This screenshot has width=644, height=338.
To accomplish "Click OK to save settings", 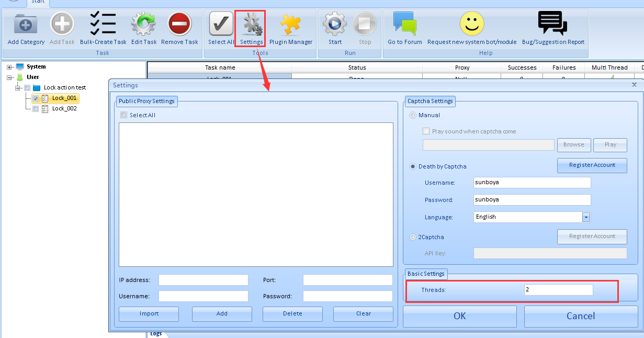I will pyautogui.click(x=459, y=316).
